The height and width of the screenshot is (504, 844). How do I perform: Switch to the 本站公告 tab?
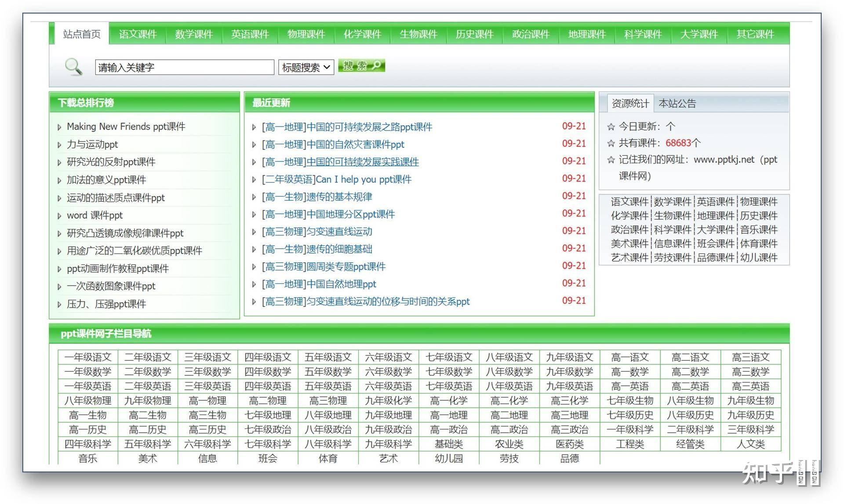677,103
